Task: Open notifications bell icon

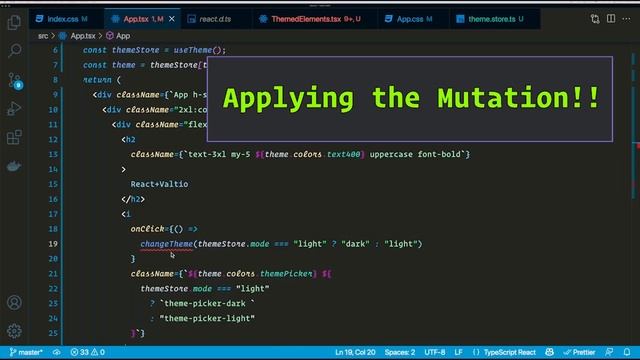Action: point(627,352)
